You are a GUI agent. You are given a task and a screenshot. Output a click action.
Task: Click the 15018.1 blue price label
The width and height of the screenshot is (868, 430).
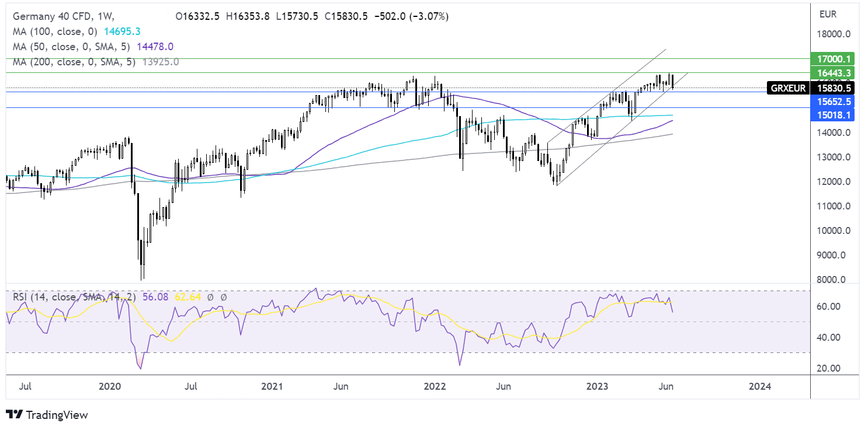834,115
